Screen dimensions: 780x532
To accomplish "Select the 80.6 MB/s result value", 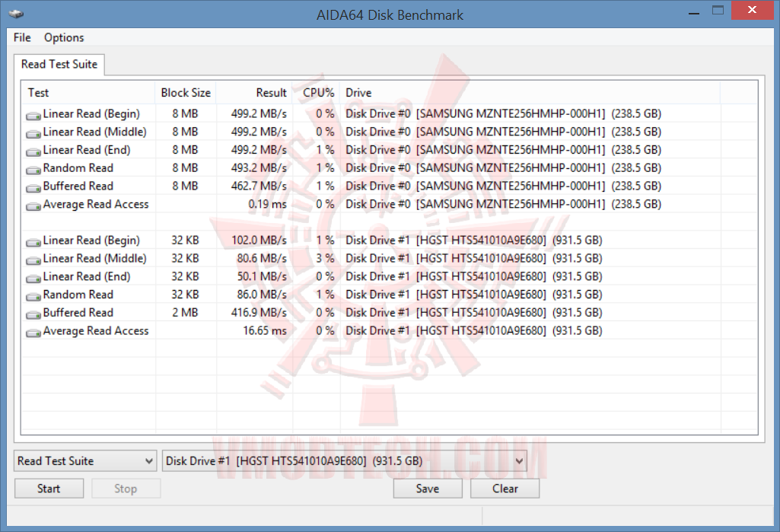I will 262,258.
